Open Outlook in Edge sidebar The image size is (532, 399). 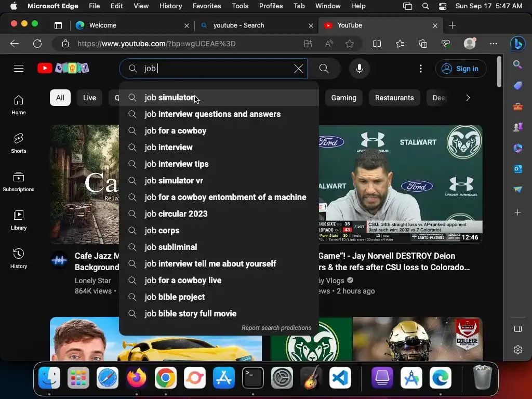[518, 169]
